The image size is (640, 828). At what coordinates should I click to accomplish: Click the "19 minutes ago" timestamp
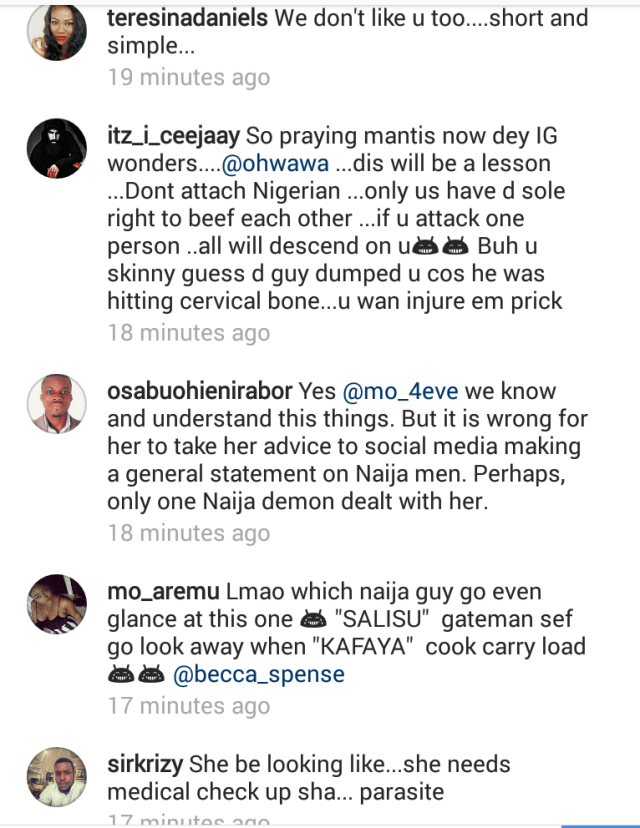(189, 77)
